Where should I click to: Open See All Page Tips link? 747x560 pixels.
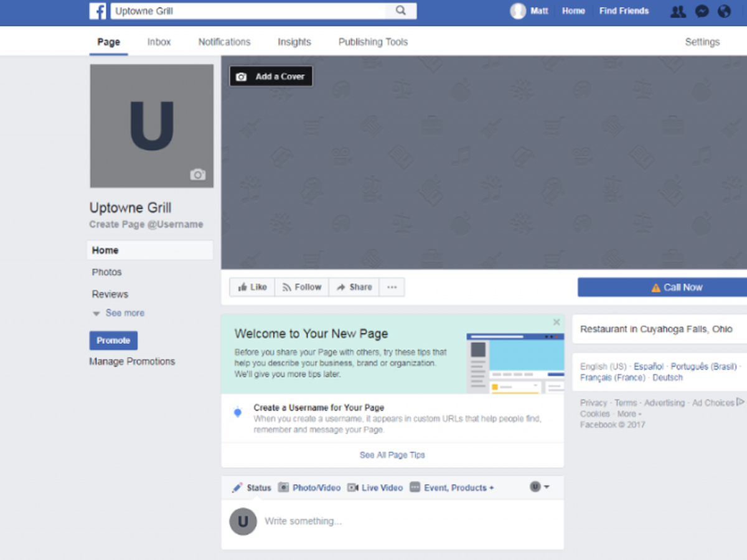coord(392,455)
